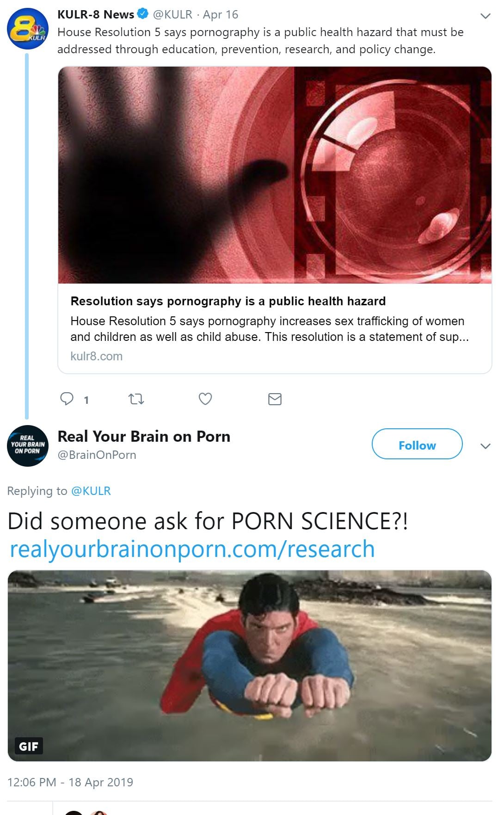
Task: Like the KULR-8 News tweet
Action: coord(205,399)
